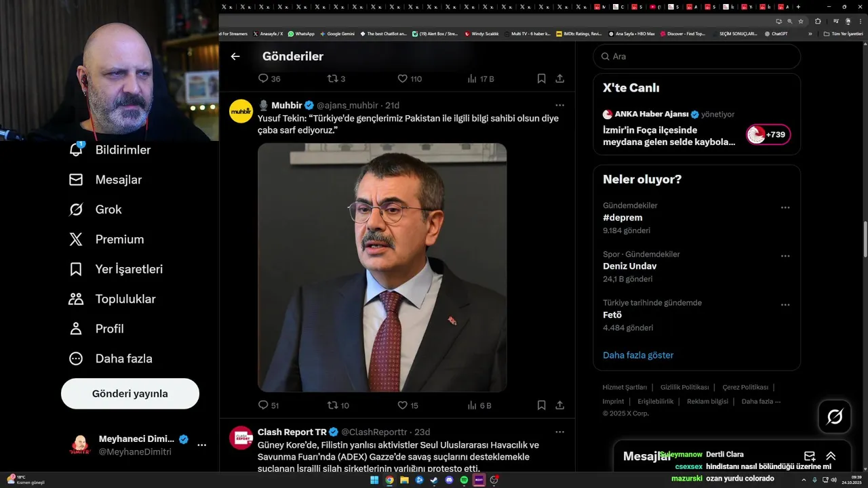This screenshot has height=488, width=868.
Task: Open Clash Report TR profile avatar
Action: pyautogui.click(x=241, y=438)
